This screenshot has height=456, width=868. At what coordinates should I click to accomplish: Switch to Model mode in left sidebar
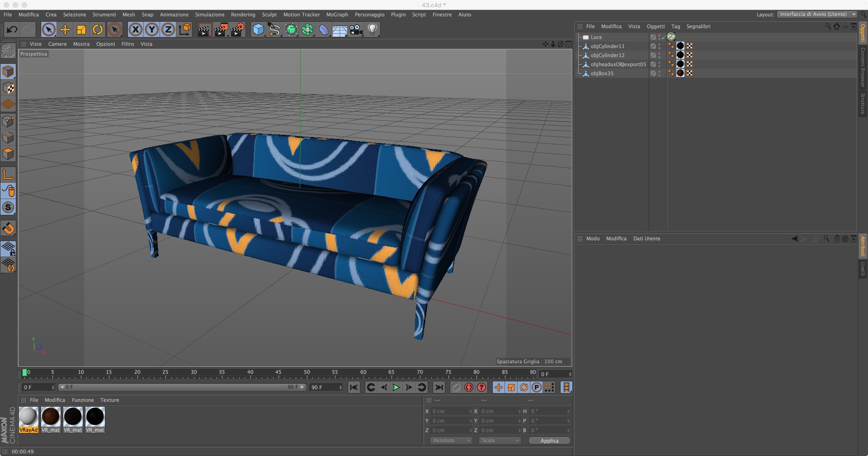(8, 71)
